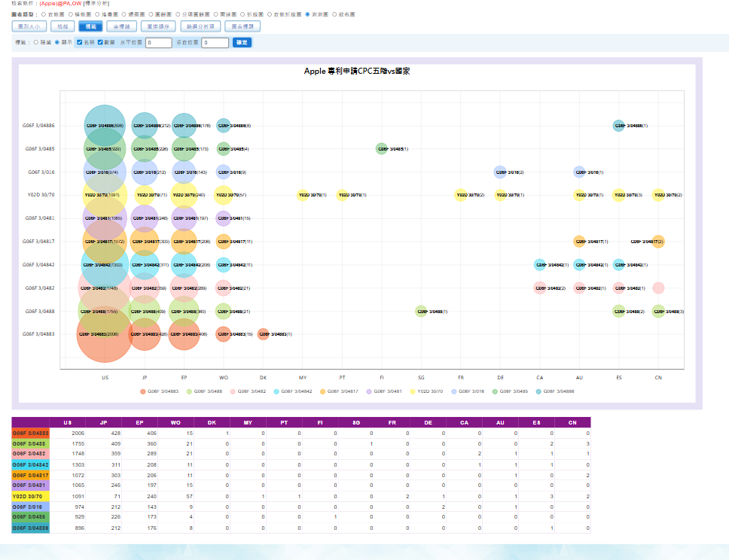Click the Y02D 30/70 row label in table
Screen dimensions: 729x560
click(x=30, y=496)
